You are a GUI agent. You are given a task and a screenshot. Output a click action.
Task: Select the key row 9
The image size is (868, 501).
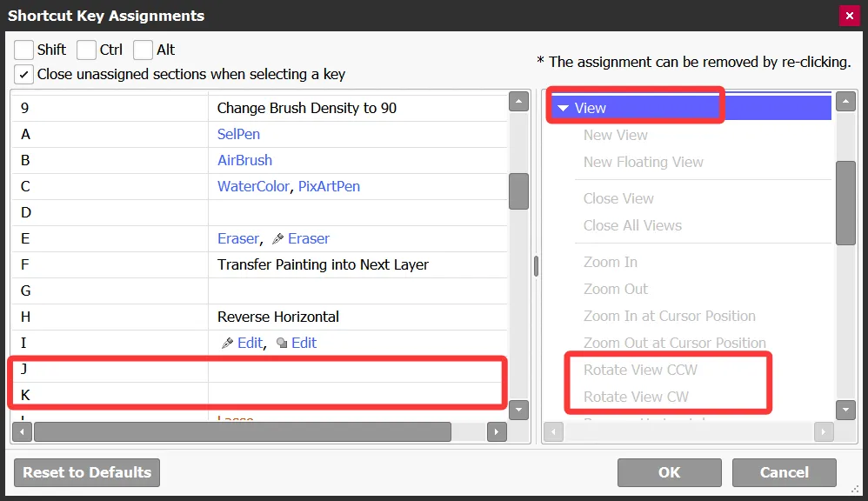(x=259, y=108)
